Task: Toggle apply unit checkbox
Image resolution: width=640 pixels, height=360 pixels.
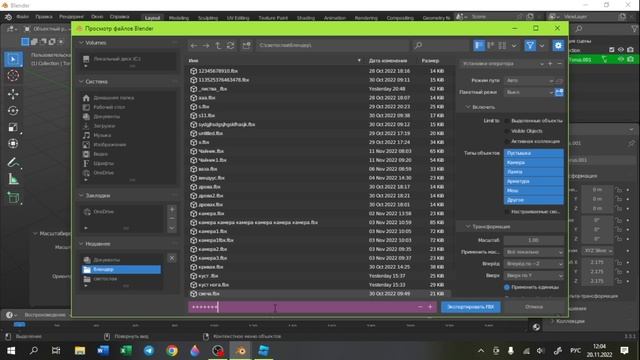Action: 507,287
